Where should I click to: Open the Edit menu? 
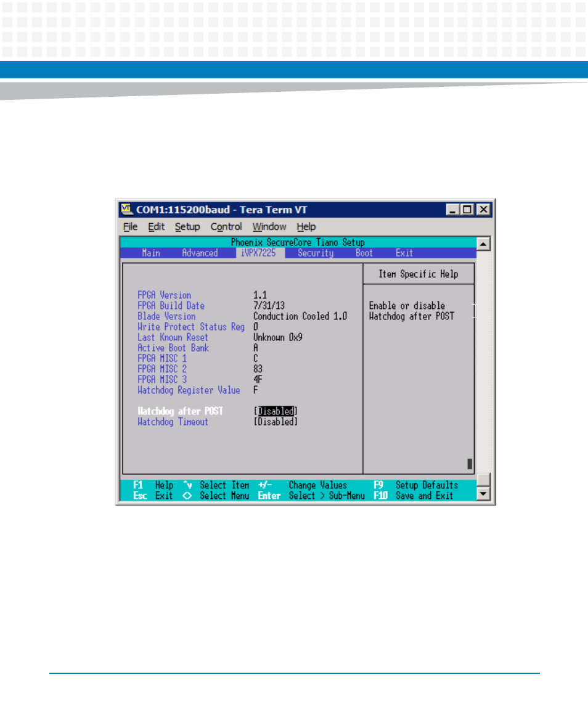156,227
